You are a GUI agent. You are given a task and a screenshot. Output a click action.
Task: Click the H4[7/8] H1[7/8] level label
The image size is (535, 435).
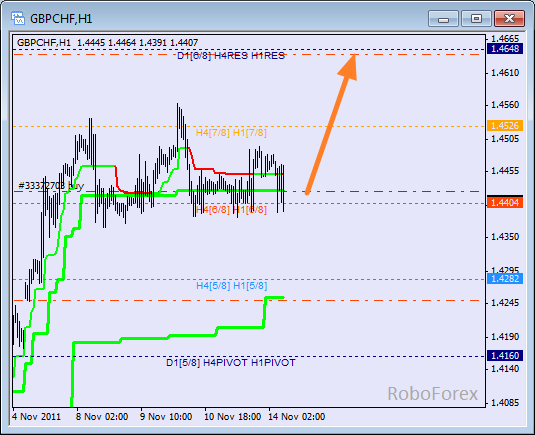231,133
